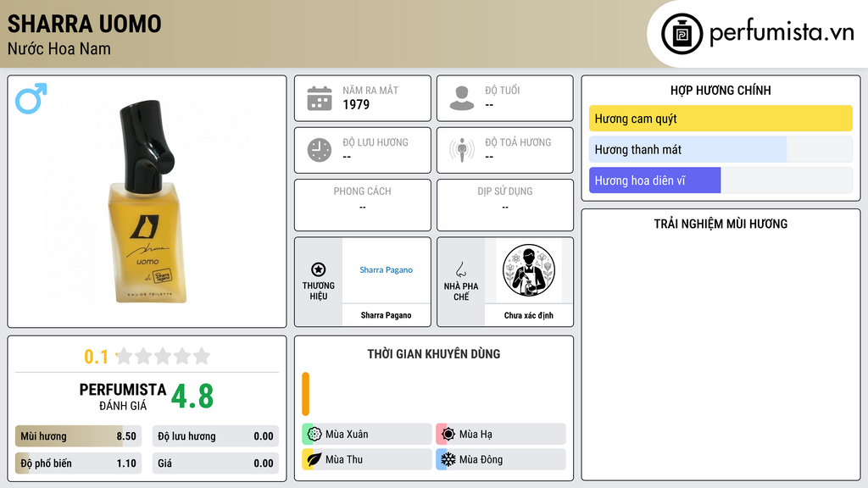The width and height of the screenshot is (868, 488).
Task: Click the Hương hoa diên vĩ accord bar
Action: pyautogui.click(x=721, y=180)
